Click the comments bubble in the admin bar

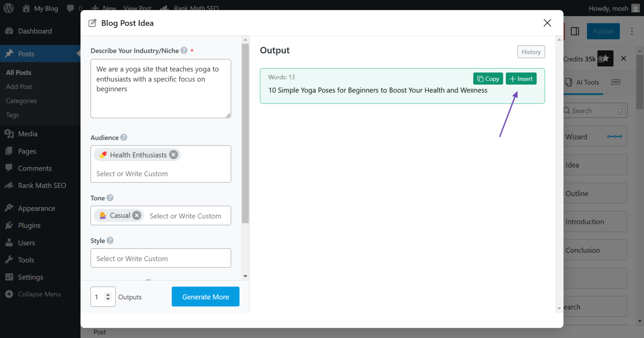71,8
